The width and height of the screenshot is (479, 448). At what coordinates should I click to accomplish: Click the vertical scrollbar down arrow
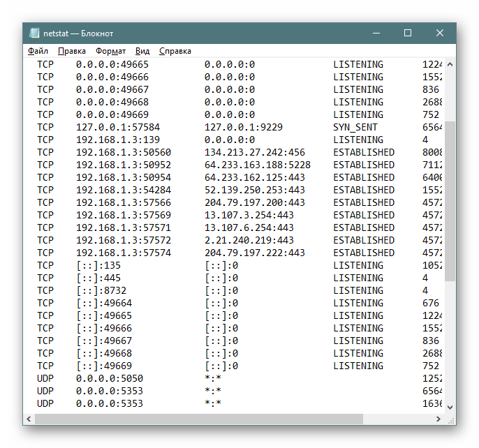pyautogui.click(x=450, y=407)
